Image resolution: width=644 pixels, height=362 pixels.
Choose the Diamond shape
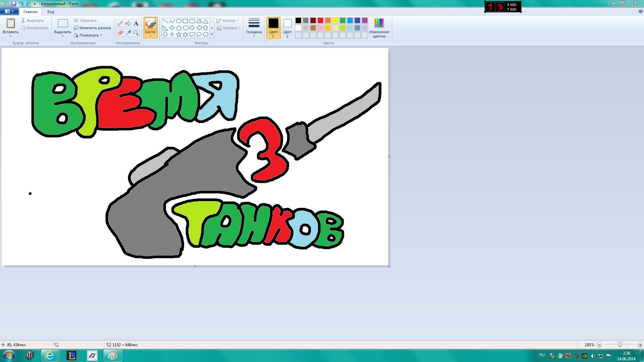172,28
